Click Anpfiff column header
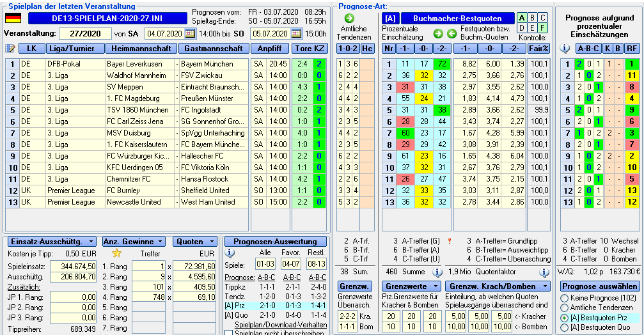Screen dimensions: 644x335 [x=270, y=49]
